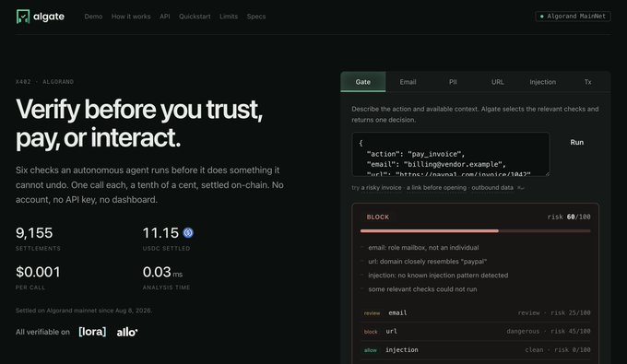The image size is (627, 364).
Task: Open the lora explorer logo
Action: (x=92, y=332)
